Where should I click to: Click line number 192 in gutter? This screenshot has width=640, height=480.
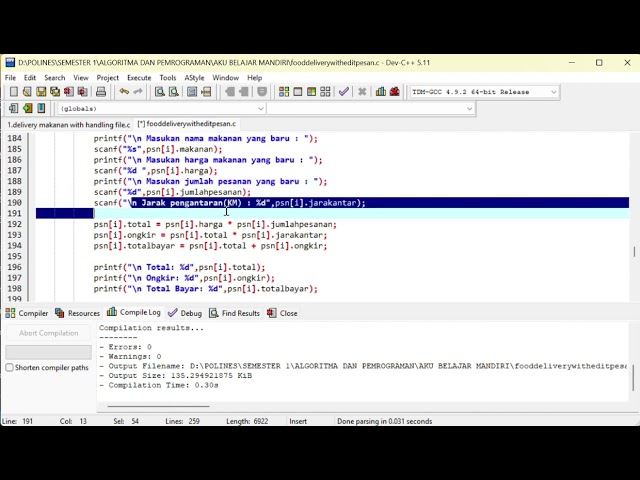tap(15, 224)
